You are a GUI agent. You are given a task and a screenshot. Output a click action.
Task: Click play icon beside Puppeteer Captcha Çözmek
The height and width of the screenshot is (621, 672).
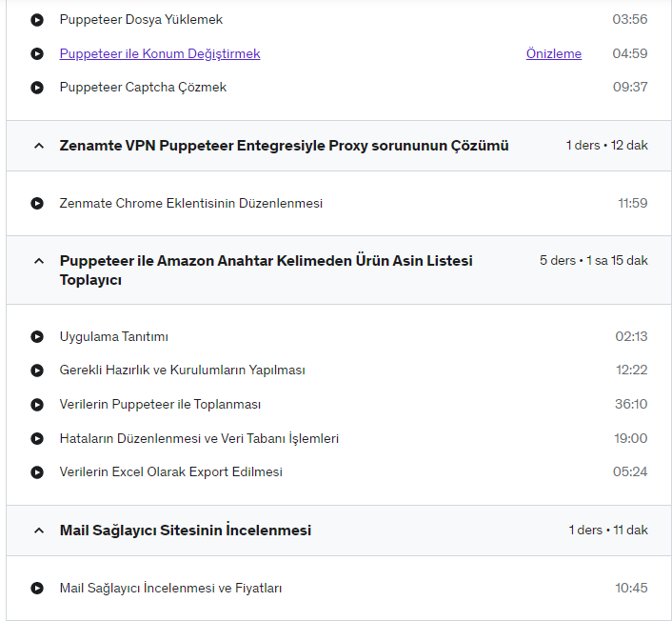pyautogui.click(x=37, y=88)
